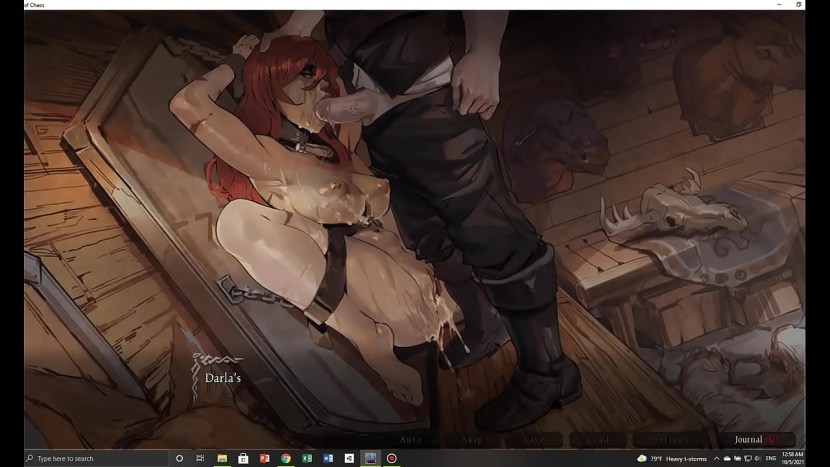Viewport: 830px width, 467px height.
Task: Click the Load button in the game
Action: tap(598, 439)
